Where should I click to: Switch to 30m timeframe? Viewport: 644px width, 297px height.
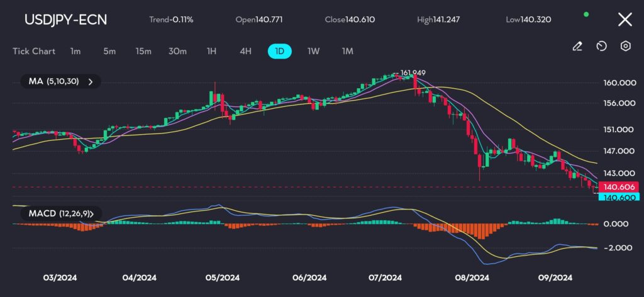click(178, 51)
